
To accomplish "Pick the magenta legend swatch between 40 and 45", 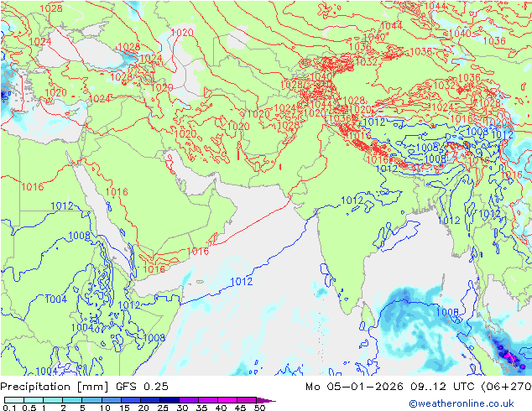I will click(227, 400).
